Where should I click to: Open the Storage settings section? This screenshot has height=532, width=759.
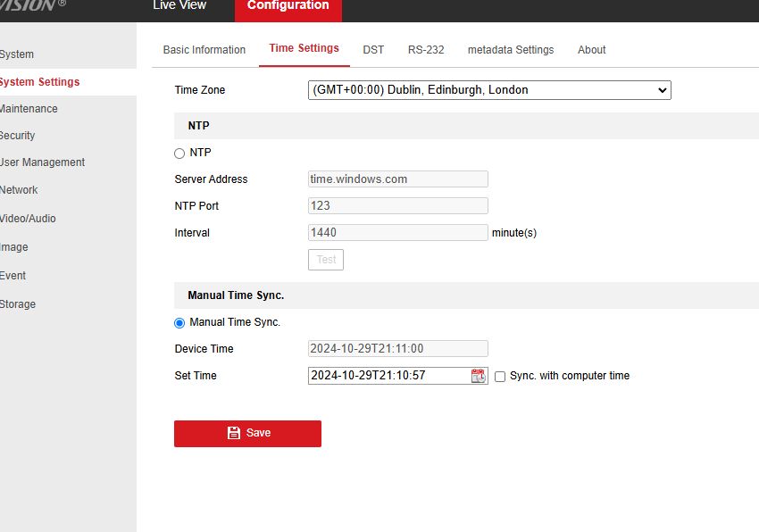coord(18,303)
